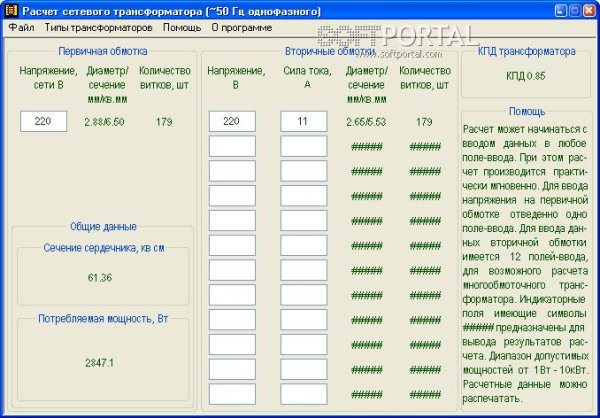600x418 pixels.
Task: Click the eighth row secondary current field
Action: pos(304,295)
